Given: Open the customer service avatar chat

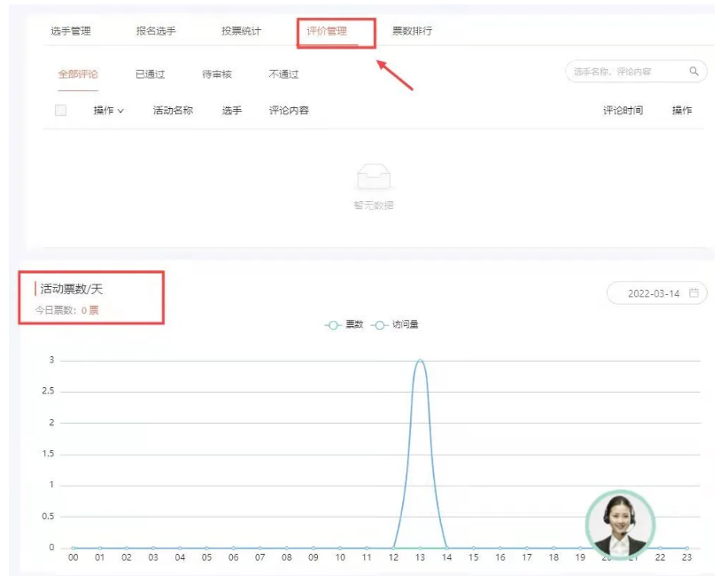Looking at the screenshot, I should pos(620,524).
